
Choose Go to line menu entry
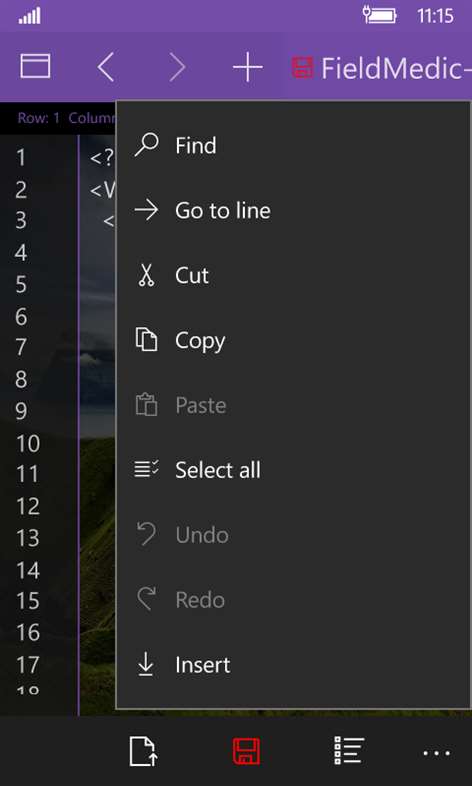coord(293,211)
